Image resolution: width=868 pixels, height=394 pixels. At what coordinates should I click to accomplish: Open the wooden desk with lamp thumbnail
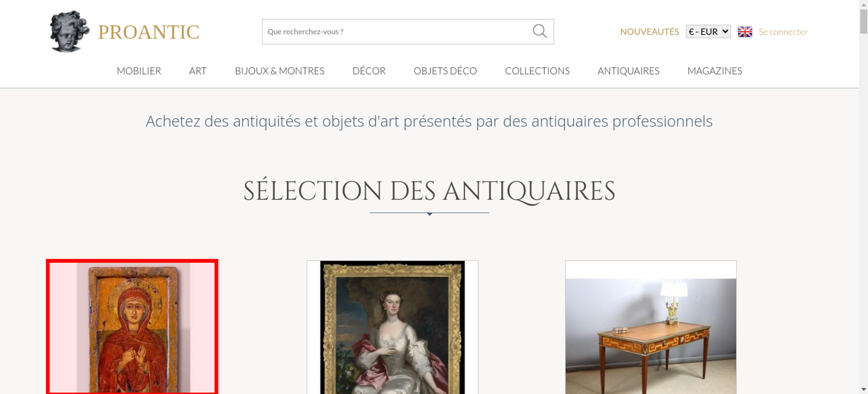(x=651, y=327)
